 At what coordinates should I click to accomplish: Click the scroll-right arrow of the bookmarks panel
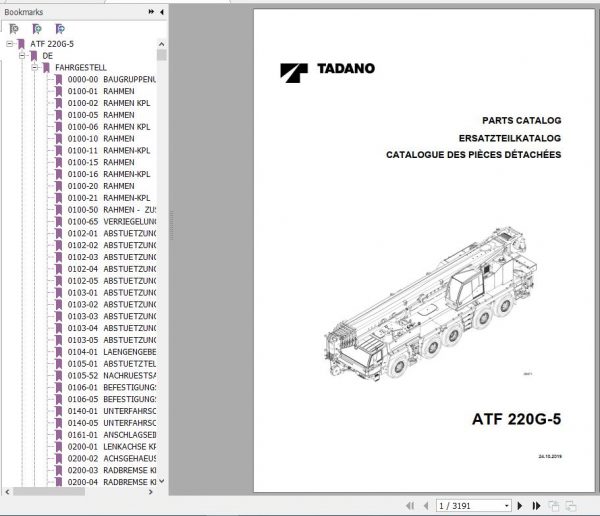(151, 492)
